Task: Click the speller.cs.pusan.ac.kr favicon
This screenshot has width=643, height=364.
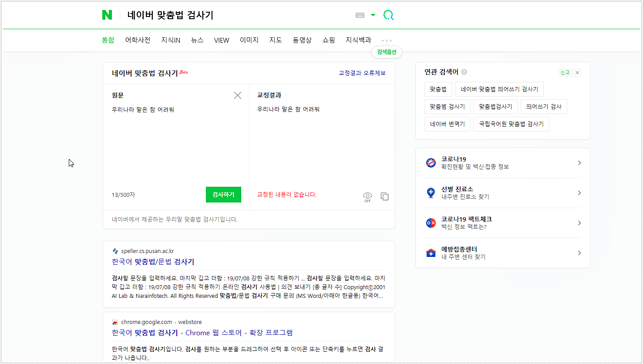Action: [115, 251]
